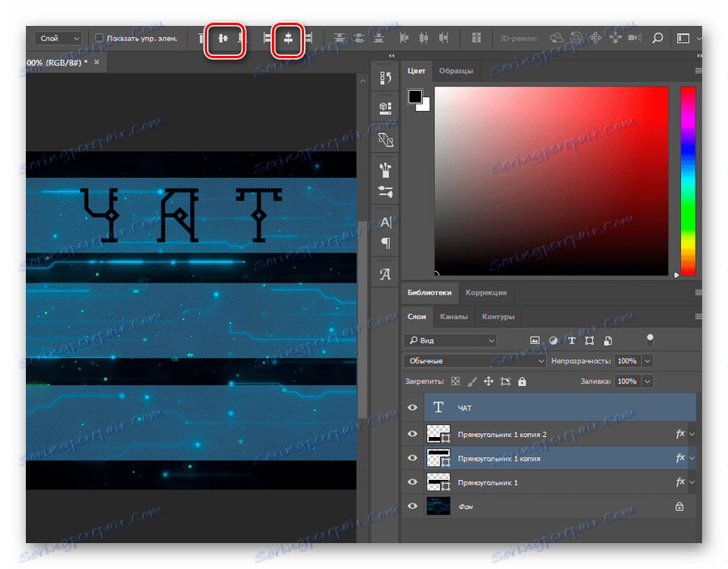Distribute layers by bottom edges
Viewport: 728px width, 569px height.
[x=379, y=39]
